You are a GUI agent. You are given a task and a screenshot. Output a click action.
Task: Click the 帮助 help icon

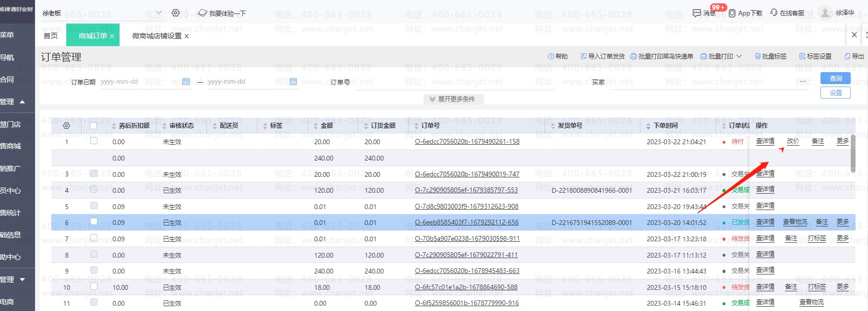coord(551,56)
